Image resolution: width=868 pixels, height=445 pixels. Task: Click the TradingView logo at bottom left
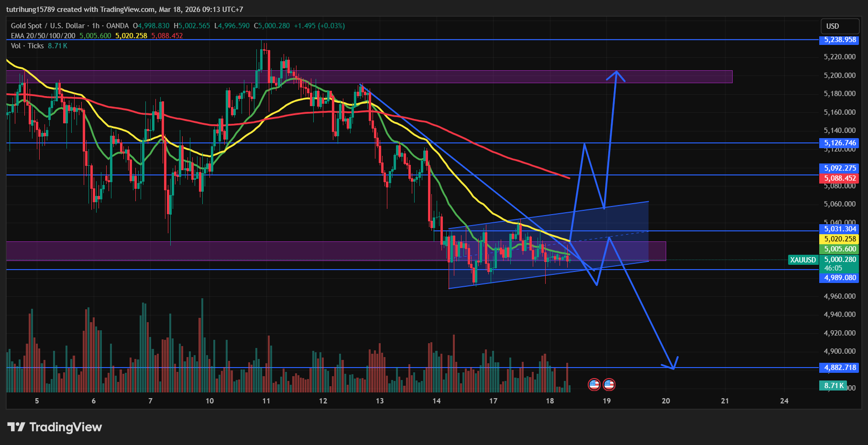pyautogui.click(x=55, y=427)
